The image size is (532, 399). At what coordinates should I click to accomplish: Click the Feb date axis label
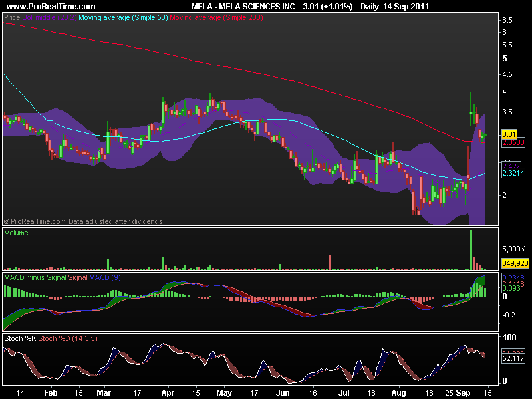click(51, 393)
